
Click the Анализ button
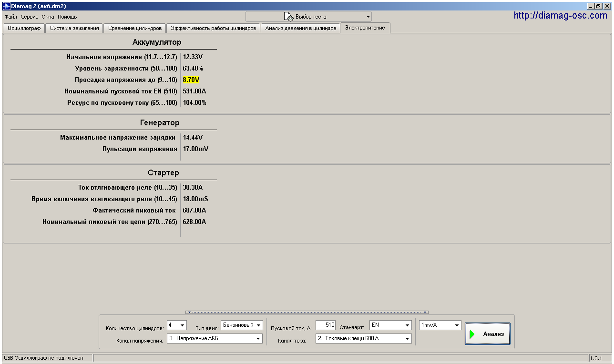[488, 334]
